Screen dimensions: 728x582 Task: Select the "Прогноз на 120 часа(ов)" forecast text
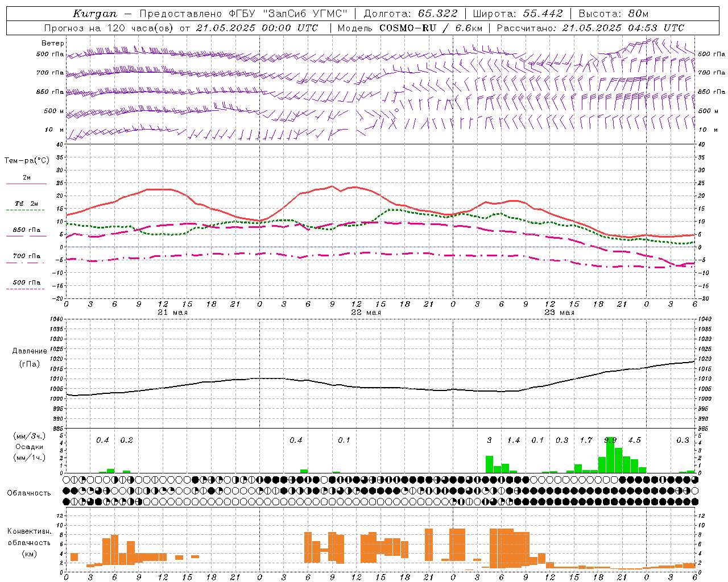tap(108, 28)
